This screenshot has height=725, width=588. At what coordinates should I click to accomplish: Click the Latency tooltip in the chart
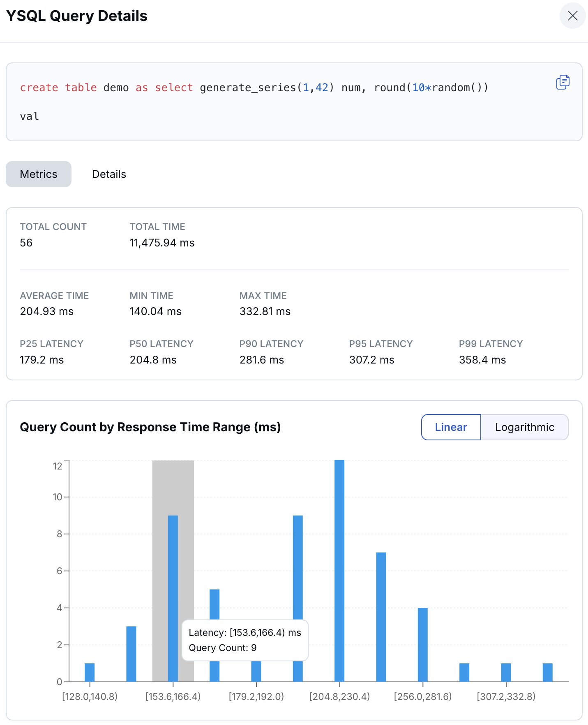pyautogui.click(x=245, y=640)
